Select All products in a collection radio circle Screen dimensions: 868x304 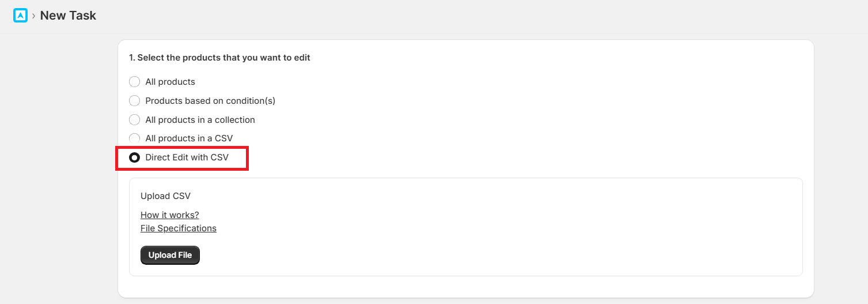(134, 120)
